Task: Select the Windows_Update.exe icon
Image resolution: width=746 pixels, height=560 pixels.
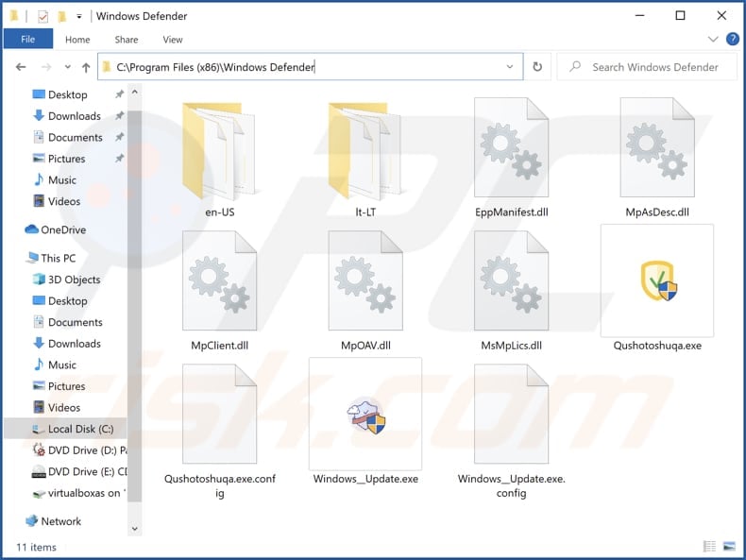Action: click(365, 416)
